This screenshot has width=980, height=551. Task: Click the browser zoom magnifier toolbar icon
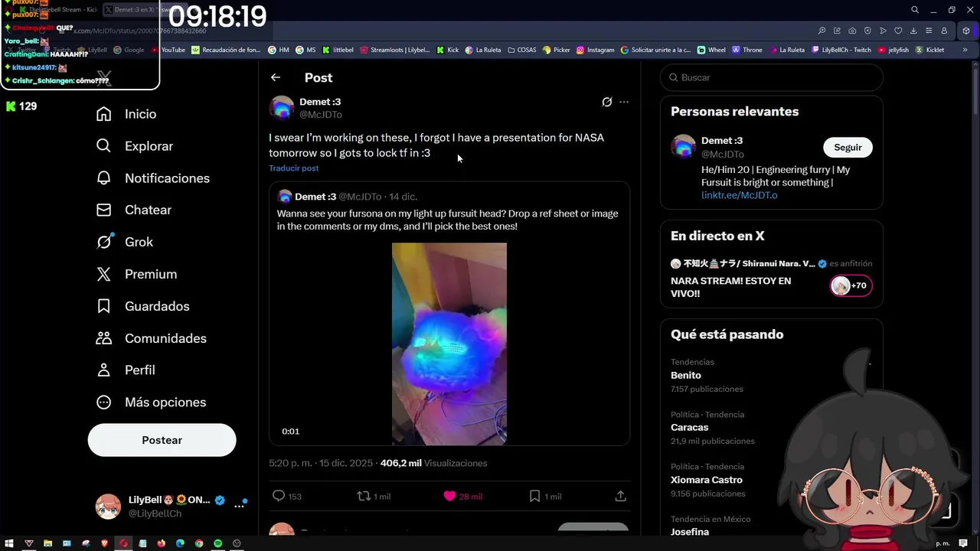[x=822, y=31]
